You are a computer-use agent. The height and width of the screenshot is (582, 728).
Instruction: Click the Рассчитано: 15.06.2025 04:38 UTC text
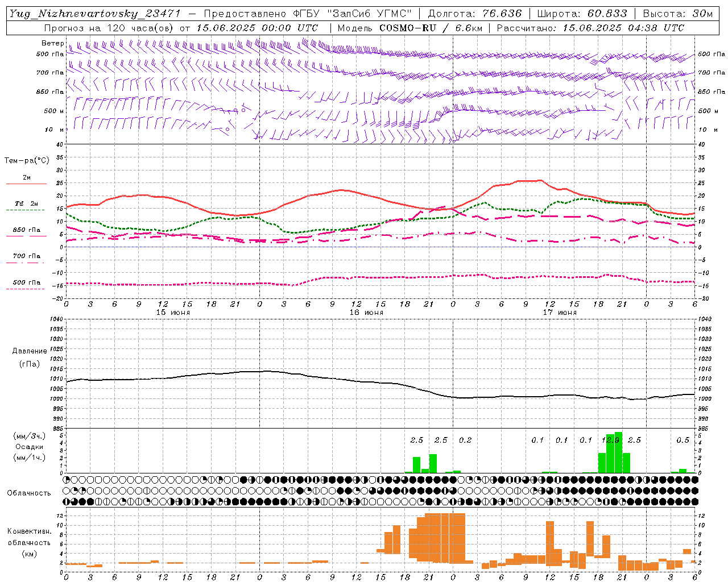point(590,28)
